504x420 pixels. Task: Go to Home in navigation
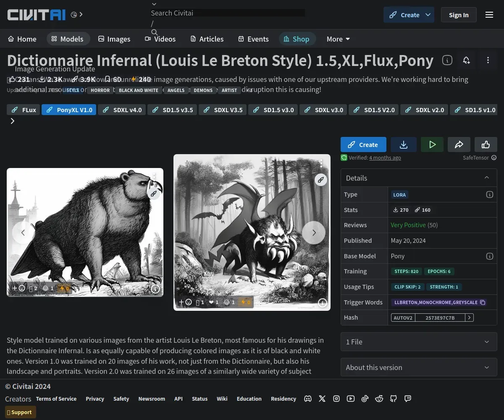[x=22, y=39]
